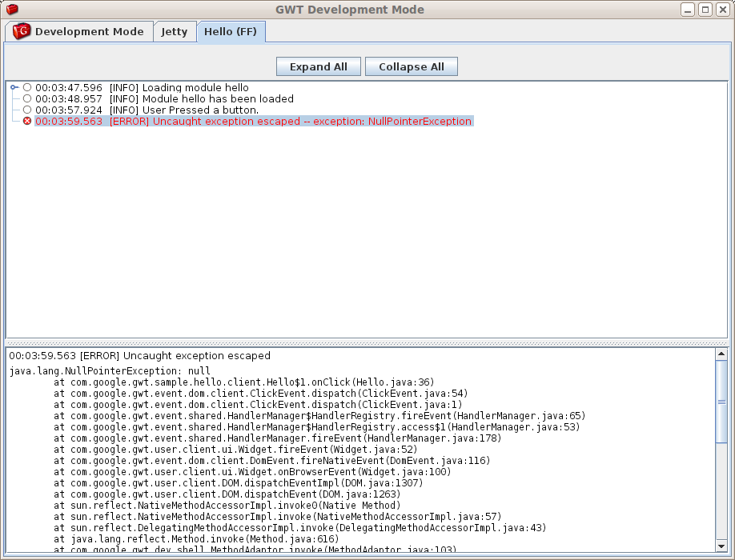The width and height of the screenshot is (735, 560).
Task: Click the stack trace scrollbar down arrow
Action: tap(721, 546)
